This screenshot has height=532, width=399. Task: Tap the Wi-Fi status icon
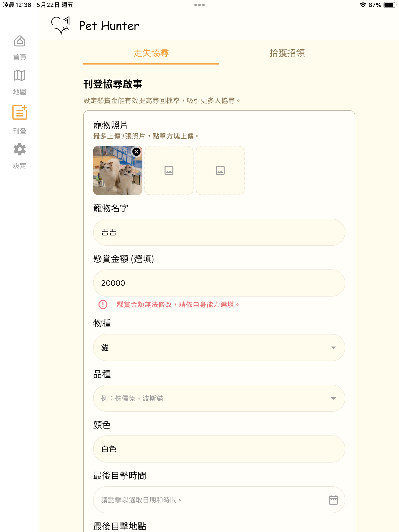pyautogui.click(x=363, y=5)
